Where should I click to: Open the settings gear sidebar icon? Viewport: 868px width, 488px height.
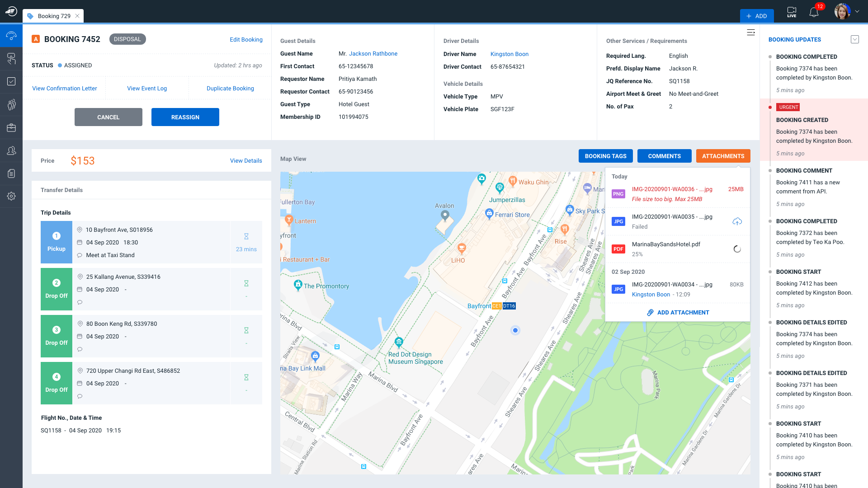pyautogui.click(x=11, y=196)
